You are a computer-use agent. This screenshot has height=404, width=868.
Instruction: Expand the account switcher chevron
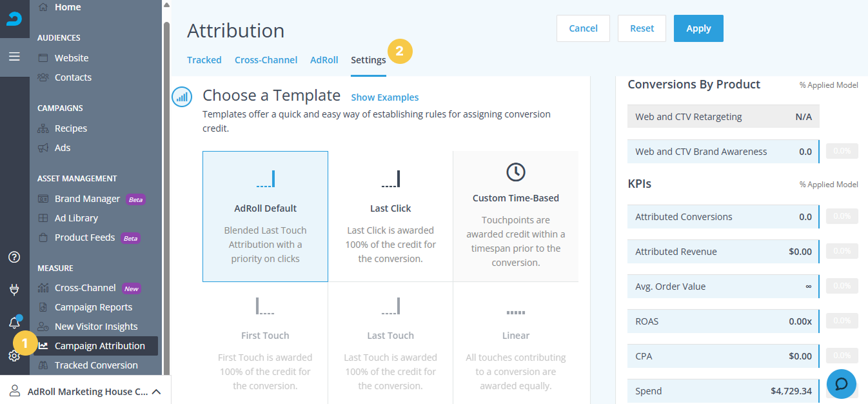pyautogui.click(x=156, y=392)
